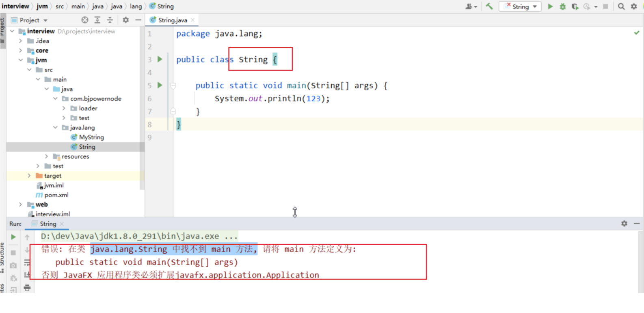Click the Print icon in Run panel
644x313 pixels.
coord(27,288)
